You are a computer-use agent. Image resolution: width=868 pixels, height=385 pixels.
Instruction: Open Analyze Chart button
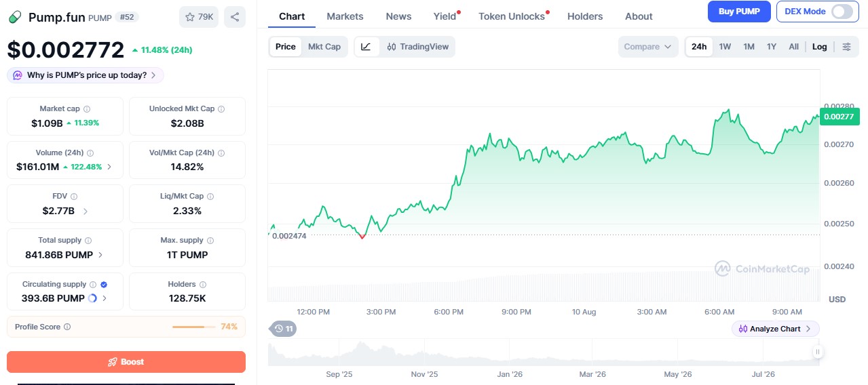tap(775, 329)
